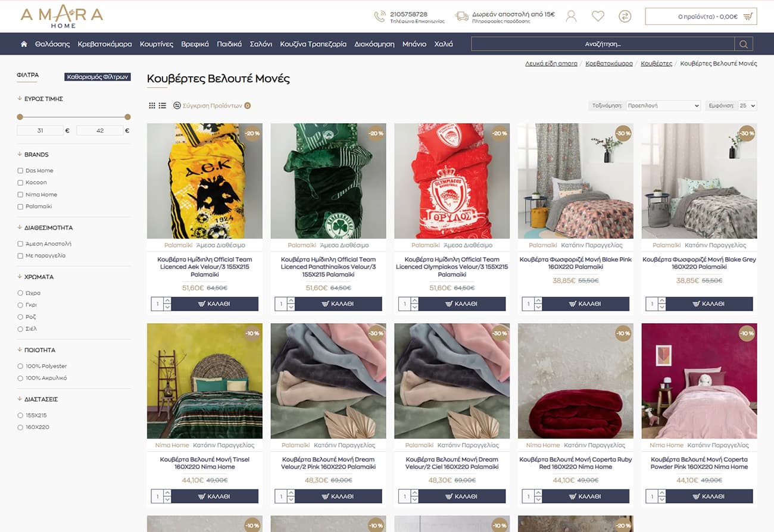
Task: Click the minimum price field showing 31
Action: pyautogui.click(x=40, y=130)
